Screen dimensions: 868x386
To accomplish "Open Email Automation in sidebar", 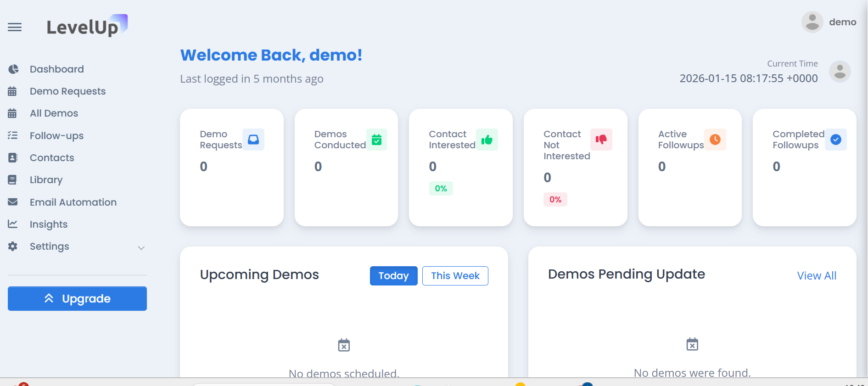I will pyautogui.click(x=73, y=202).
